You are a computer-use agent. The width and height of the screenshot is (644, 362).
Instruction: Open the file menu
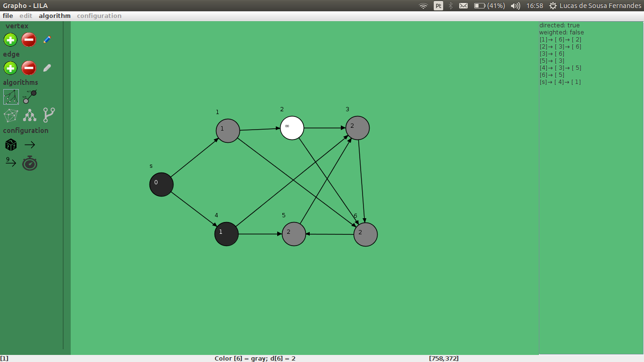[8, 16]
